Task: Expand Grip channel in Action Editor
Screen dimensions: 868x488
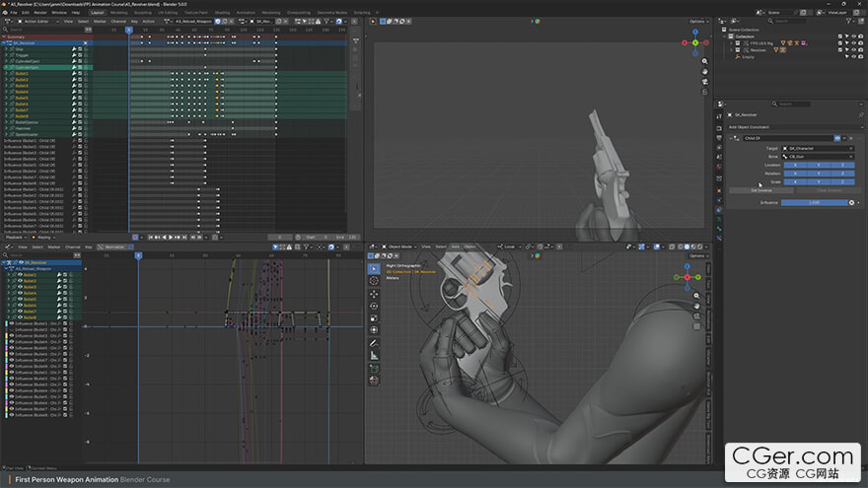Action: (7, 49)
